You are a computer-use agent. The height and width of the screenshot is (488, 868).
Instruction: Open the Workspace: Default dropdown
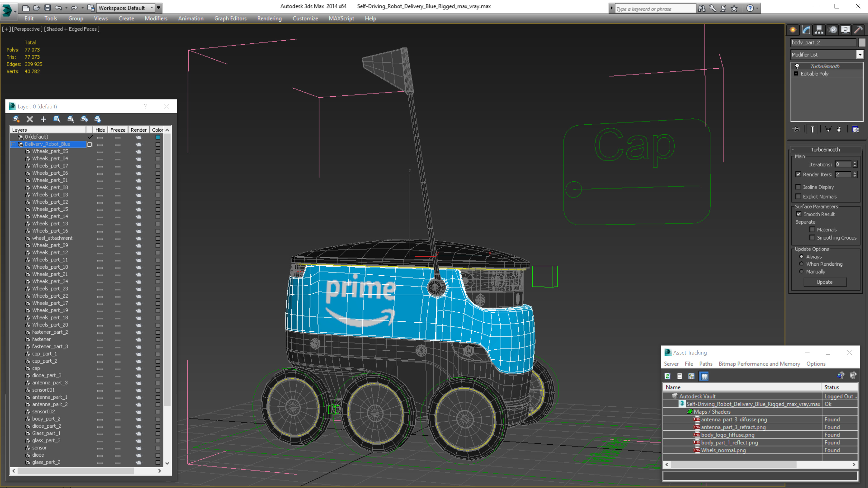click(125, 8)
